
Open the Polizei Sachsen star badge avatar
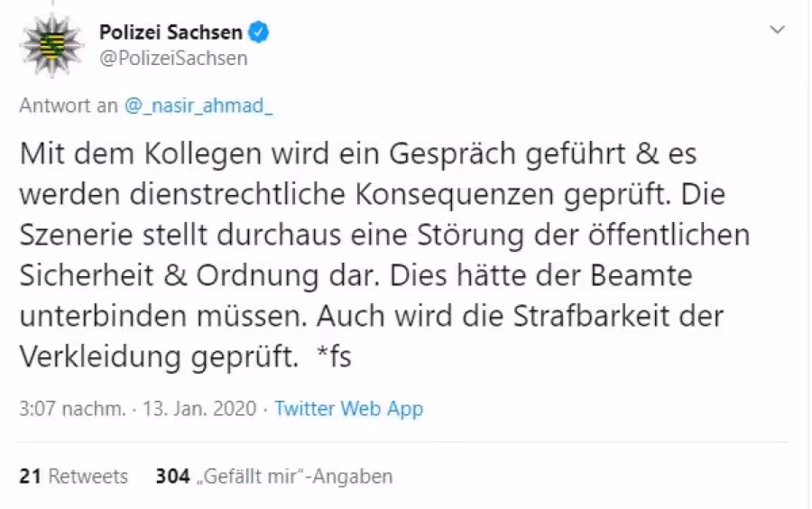(x=51, y=45)
